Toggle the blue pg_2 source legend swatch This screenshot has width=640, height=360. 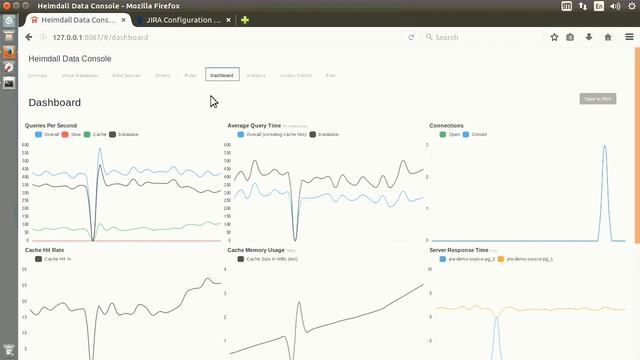pos(443,259)
